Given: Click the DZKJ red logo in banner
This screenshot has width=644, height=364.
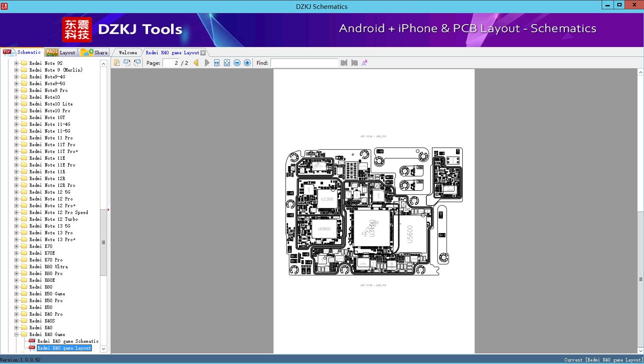Looking at the screenshot, I should (77, 30).
